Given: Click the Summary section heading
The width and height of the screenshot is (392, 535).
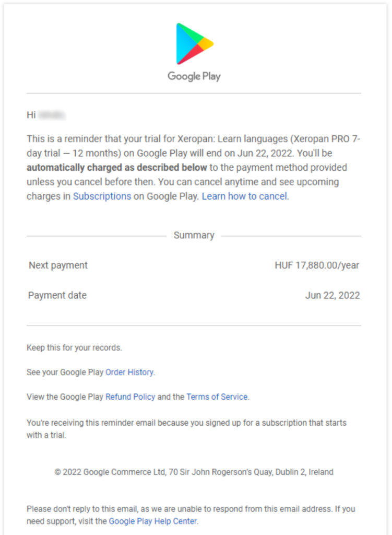Looking at the screenshot, I should (x=194, y=236).
